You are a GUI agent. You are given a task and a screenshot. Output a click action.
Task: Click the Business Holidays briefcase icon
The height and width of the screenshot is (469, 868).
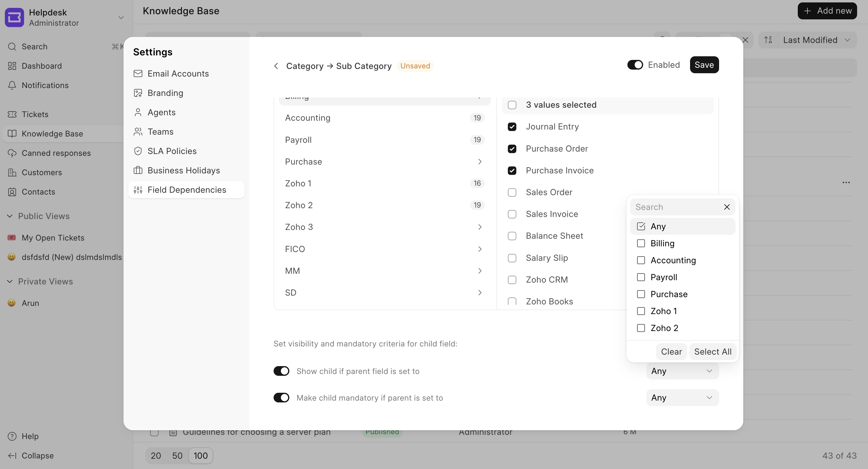[x=138, y=170]
